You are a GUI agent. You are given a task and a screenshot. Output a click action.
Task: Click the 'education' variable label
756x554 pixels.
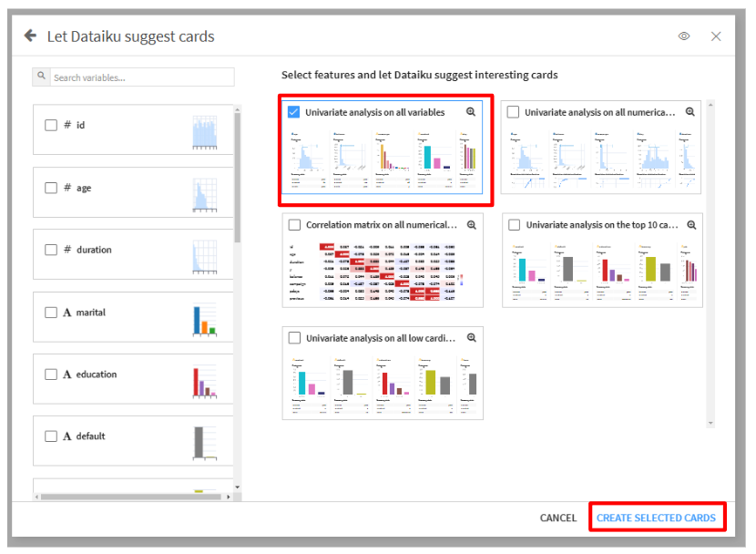tap(97, 374)
